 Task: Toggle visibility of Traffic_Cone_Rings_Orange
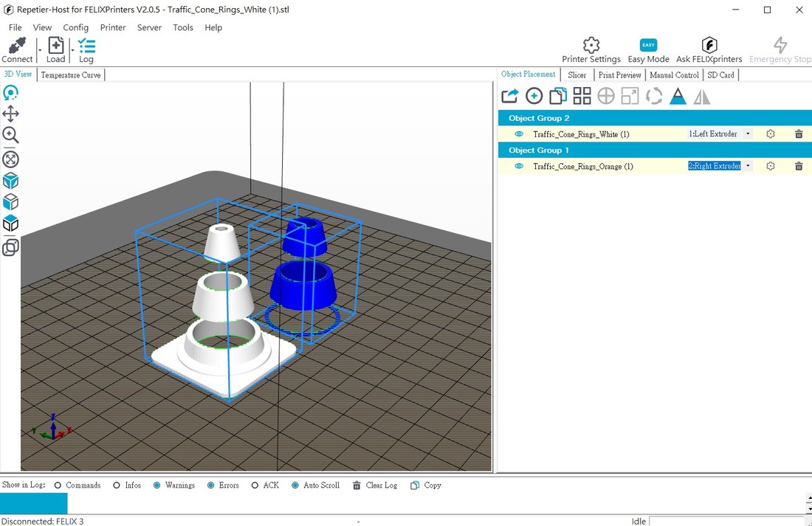pos(517,166)
